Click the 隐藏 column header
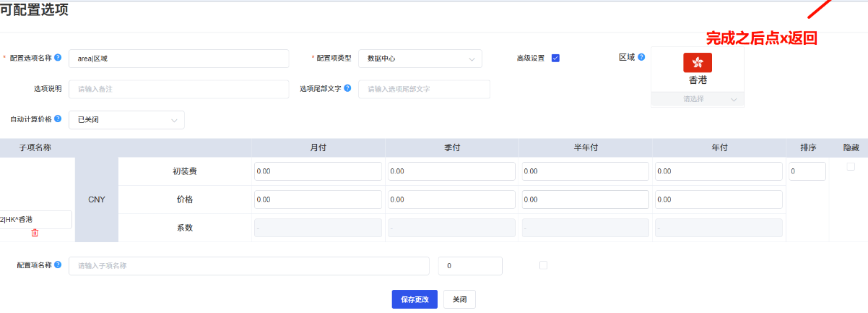Viewport: 868px width, 313px height. coord(851,147)
